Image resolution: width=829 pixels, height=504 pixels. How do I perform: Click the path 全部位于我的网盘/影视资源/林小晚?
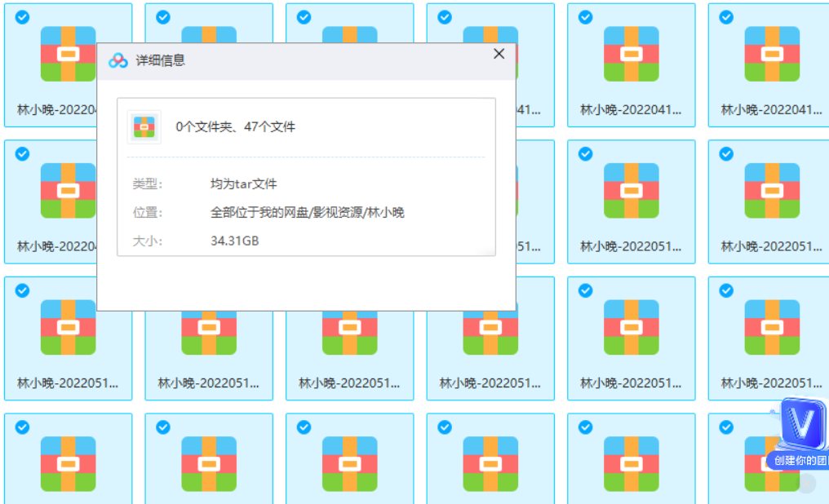(x=307, y=212)
